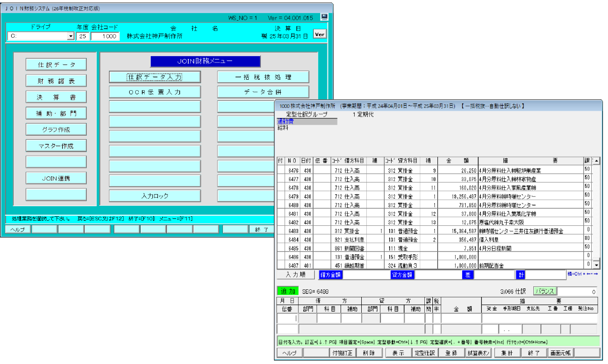This screenshot has height=364, width=608.
Task: Click 終了 in the JOIN財務システム window
Action: click(262, 229)
